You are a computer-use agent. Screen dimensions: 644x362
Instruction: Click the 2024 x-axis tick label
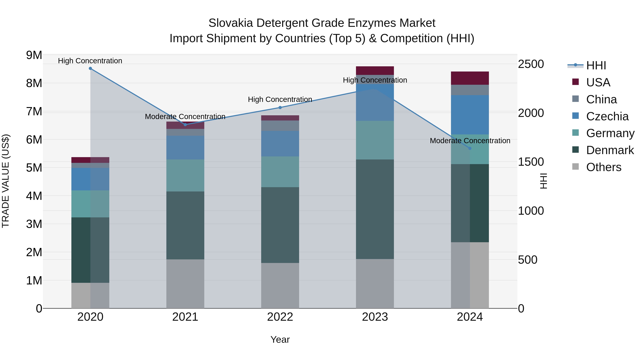(x=470, y=317)
